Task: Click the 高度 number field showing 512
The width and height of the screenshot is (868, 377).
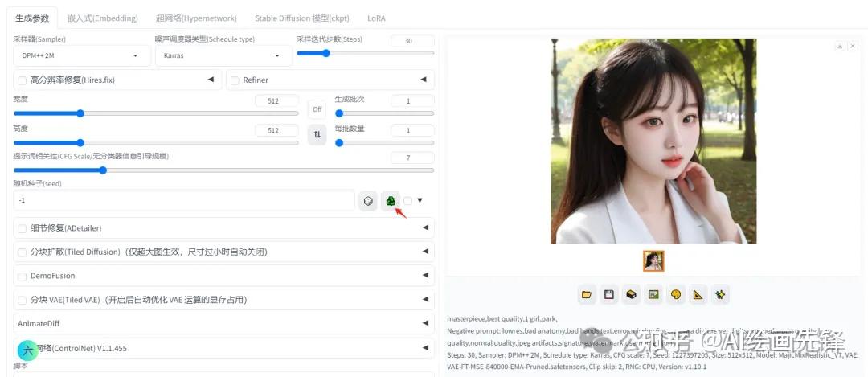Action: pos(276,131)
